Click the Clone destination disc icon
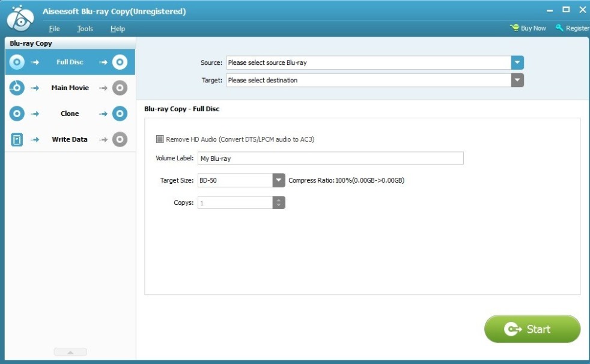The width and height of the screenshot is (590, 364). click(120, 114)
